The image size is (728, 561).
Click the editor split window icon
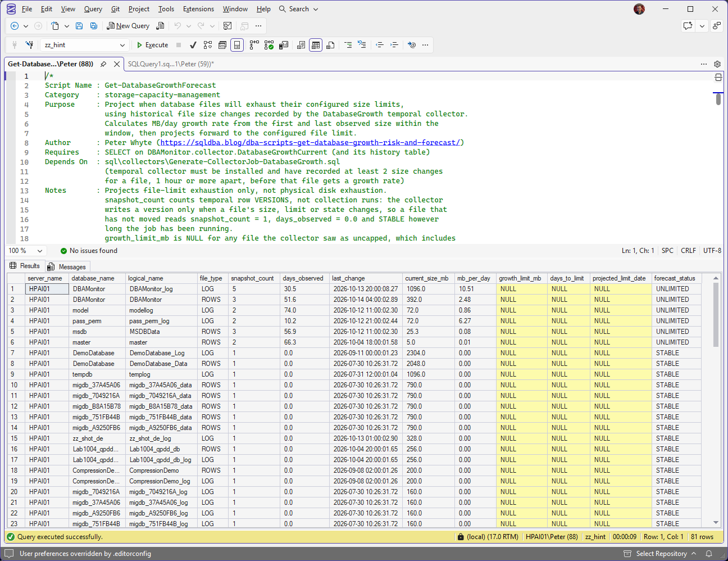718,78
